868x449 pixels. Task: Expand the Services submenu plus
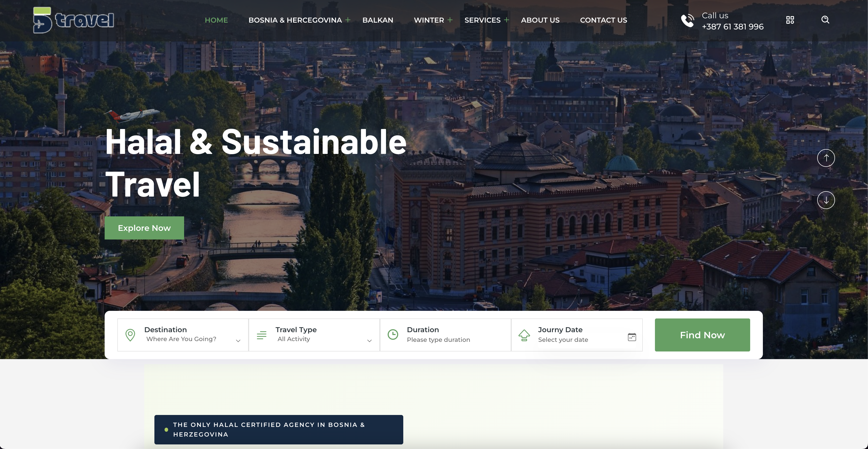point(506,20)
